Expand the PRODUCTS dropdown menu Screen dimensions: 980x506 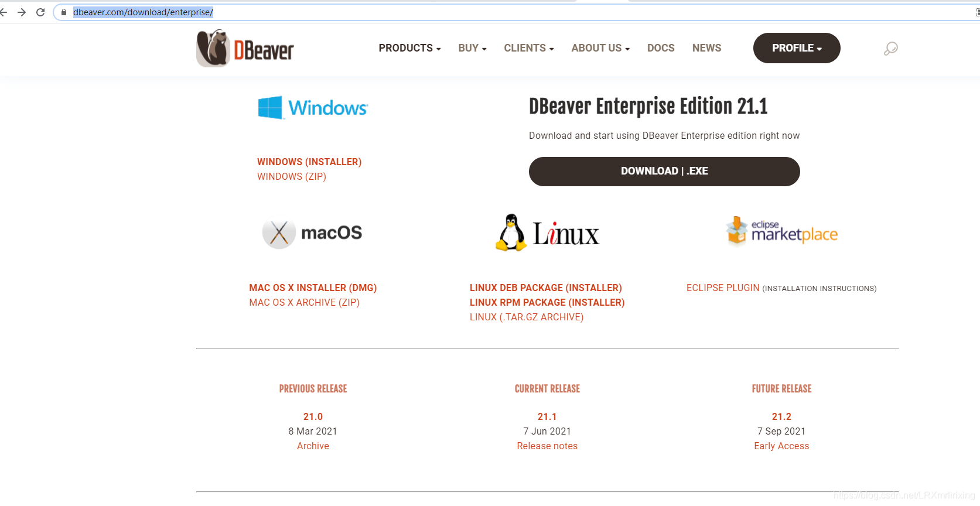[409, 48]
